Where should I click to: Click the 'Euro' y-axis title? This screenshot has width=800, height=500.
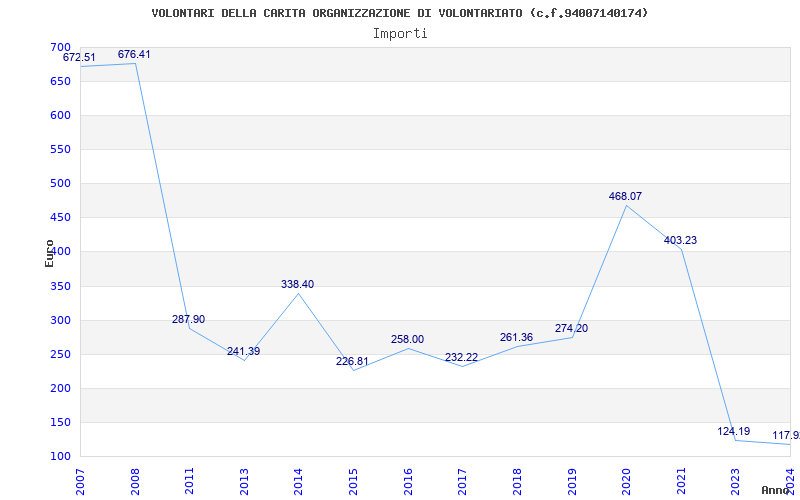point(49,254)
